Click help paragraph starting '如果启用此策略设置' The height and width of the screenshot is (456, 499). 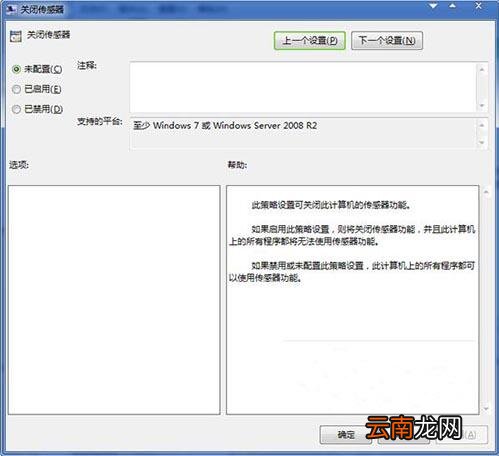tap(352, 235)
